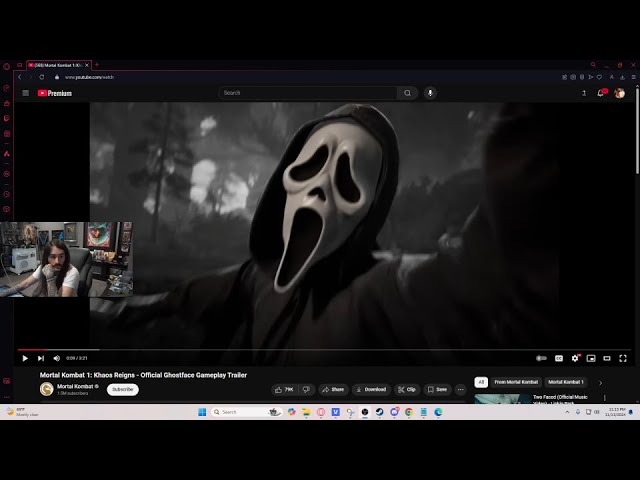Select the Mortal Kombat 1 chip

click(566, 382)
